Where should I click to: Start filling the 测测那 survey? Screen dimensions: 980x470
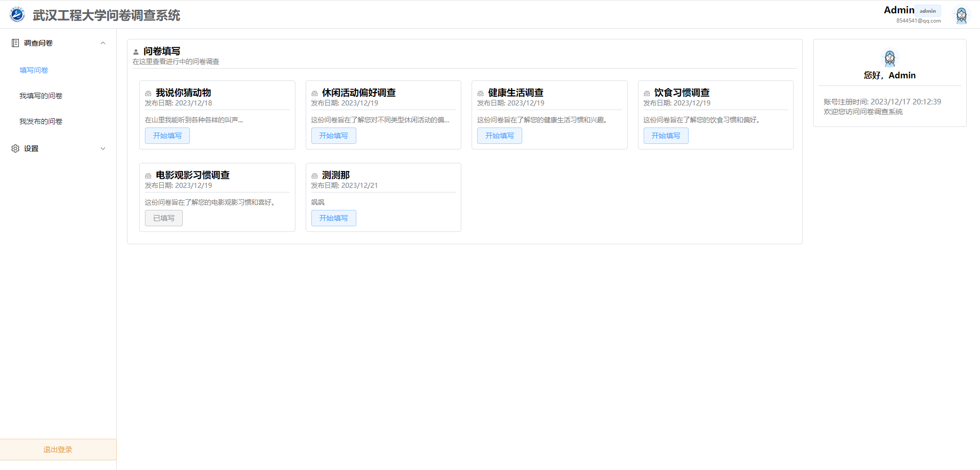click(333, 218)
